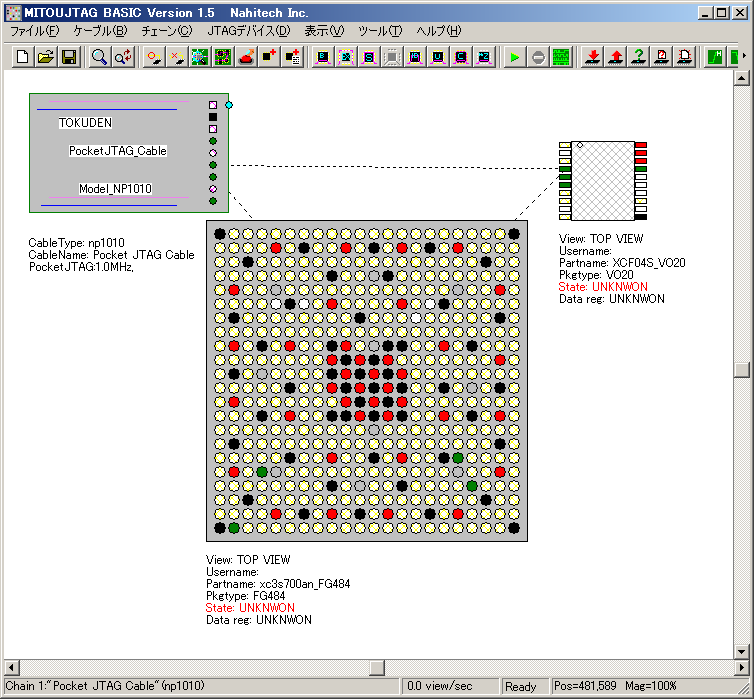The height and width of the screenshot is (699, 754).
Task: Click the New file toolbar icon
Action: [x=23, y=57]
